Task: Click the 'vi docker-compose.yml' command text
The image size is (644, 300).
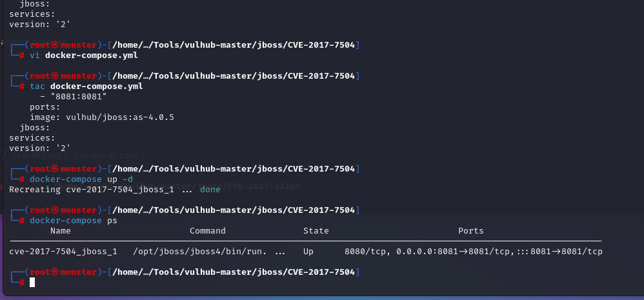Action: [x=84, y=55]
